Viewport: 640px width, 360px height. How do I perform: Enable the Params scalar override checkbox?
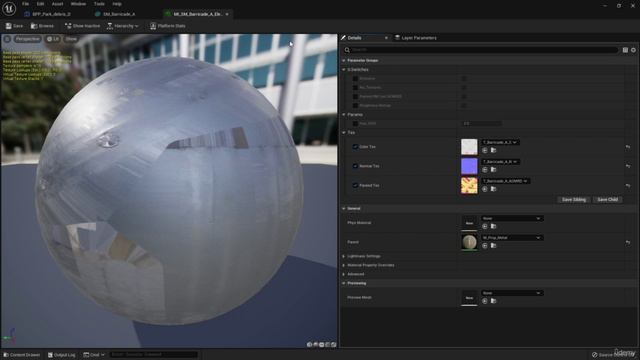pos(355,123)
